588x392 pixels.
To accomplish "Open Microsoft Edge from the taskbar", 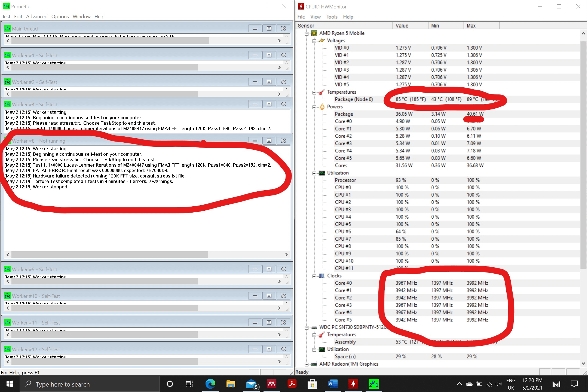I will tap(210, 384).
